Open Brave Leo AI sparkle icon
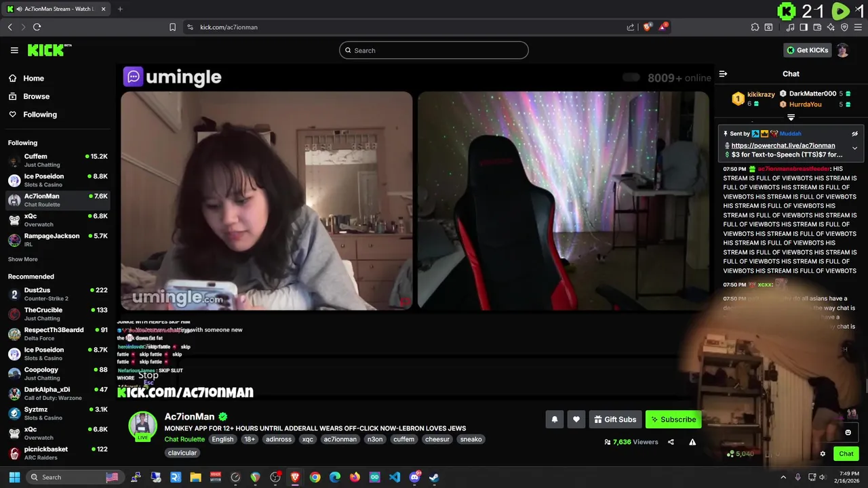This screenshot has height=488, width=868. (831, 27)
